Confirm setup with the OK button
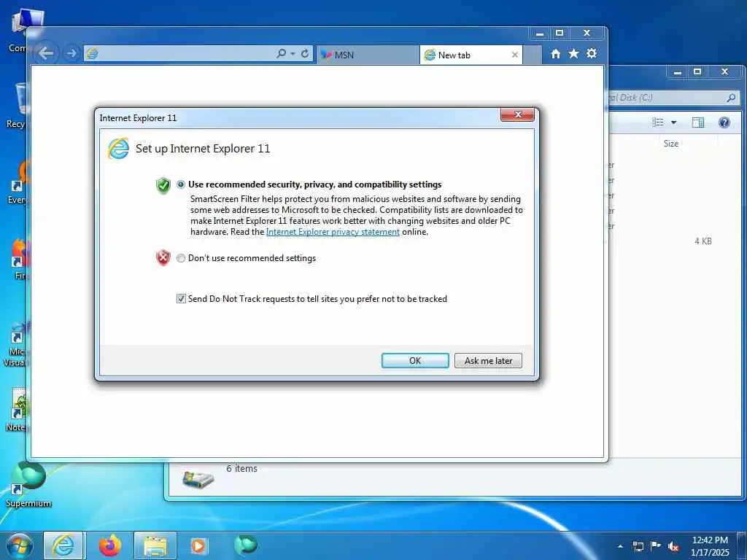 click(415, 360)
